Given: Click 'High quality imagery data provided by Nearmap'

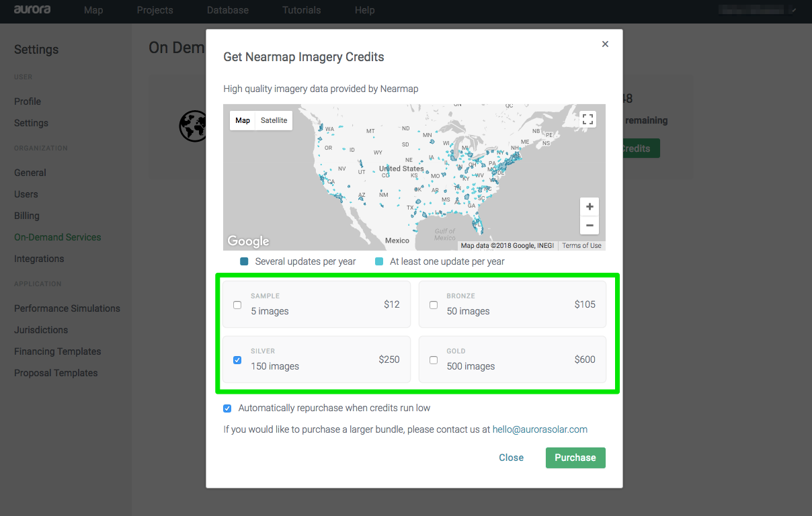Looking at the screenshot, I should (321, 89).
